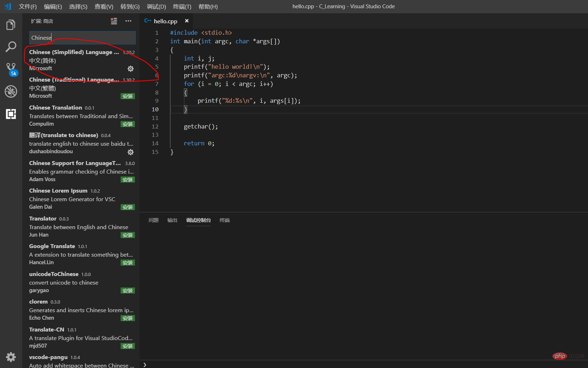Select the 调试控制台 panel tab
This screenshot has width=588, height=368.
198,220
